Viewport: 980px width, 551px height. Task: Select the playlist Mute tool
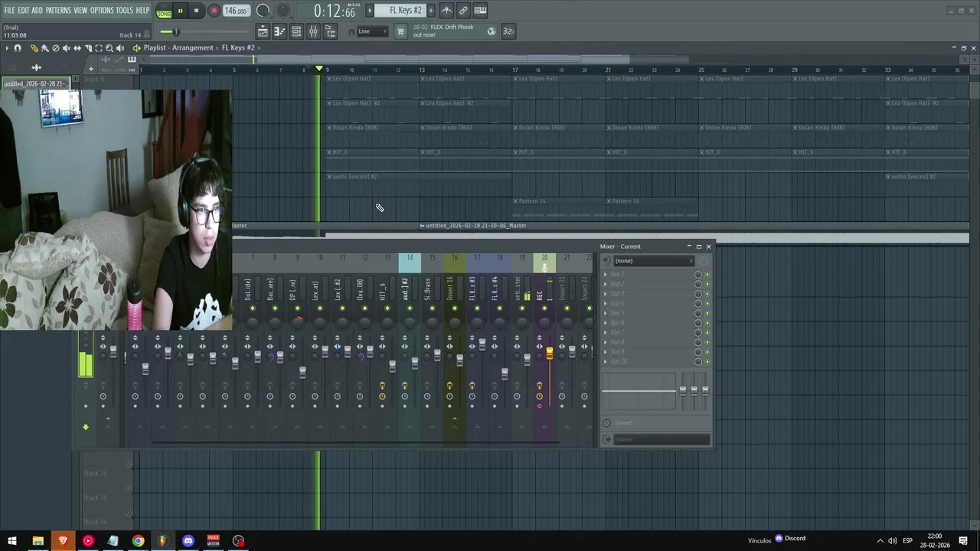[x=66, y=48]
